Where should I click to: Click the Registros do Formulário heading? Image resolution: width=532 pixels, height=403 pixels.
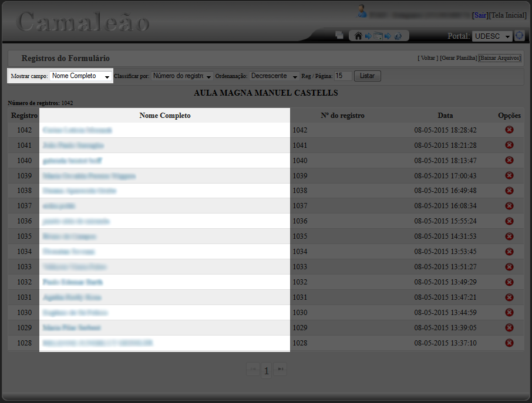coord(66,58)
